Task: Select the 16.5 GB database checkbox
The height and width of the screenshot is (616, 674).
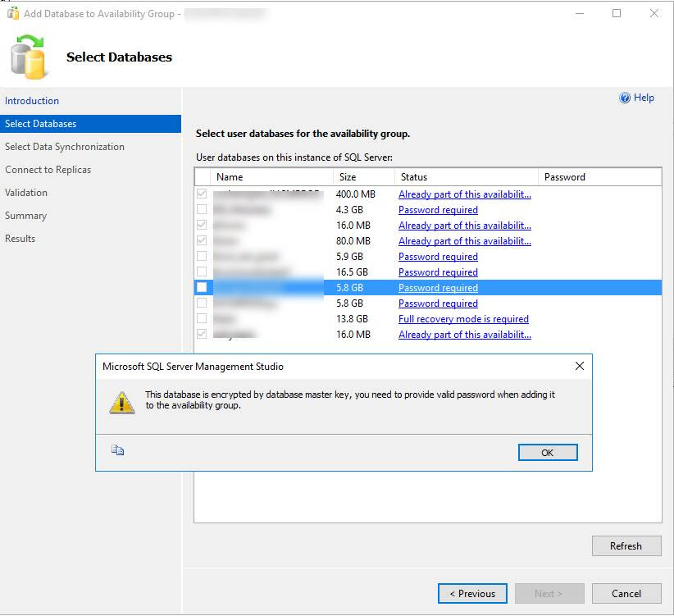Action: [202, 272]
